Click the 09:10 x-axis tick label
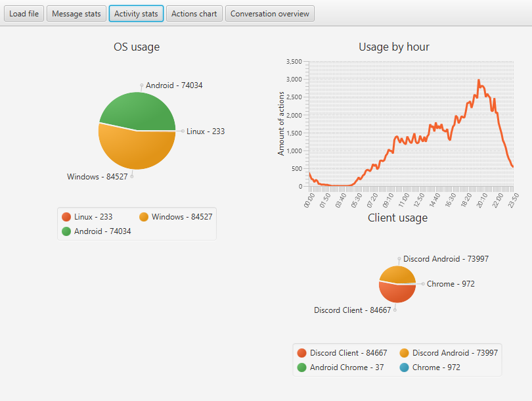 point(388,200)
